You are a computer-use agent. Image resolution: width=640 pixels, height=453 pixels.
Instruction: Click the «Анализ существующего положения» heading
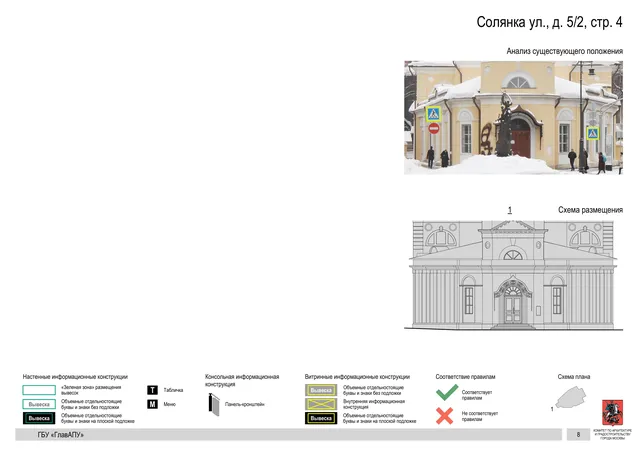coord(564,51)
